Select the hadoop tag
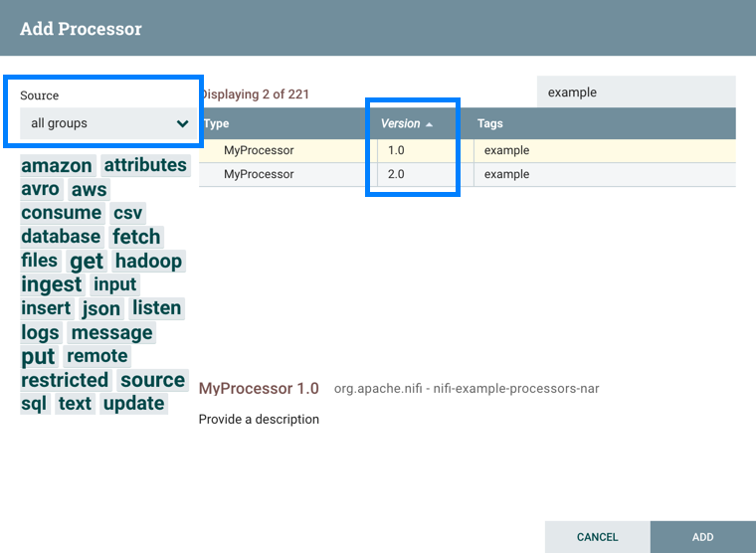Image resolution: width=756 pixels, height=553 pixels. click(148, 261)
